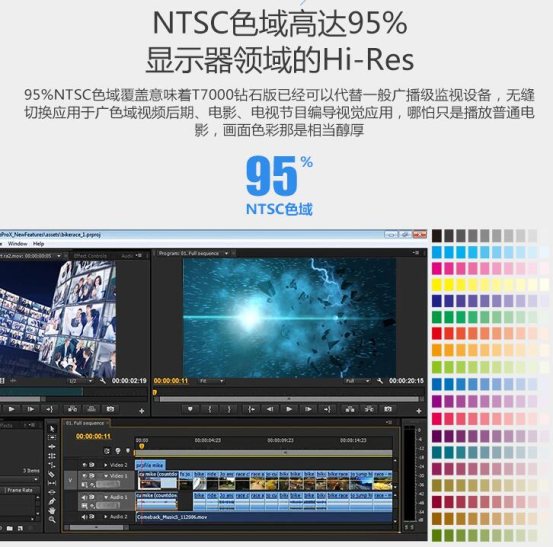This screenshot has width=553, height=547.
Task: Pick the pure red color swatch
Action: pos(437,333)
